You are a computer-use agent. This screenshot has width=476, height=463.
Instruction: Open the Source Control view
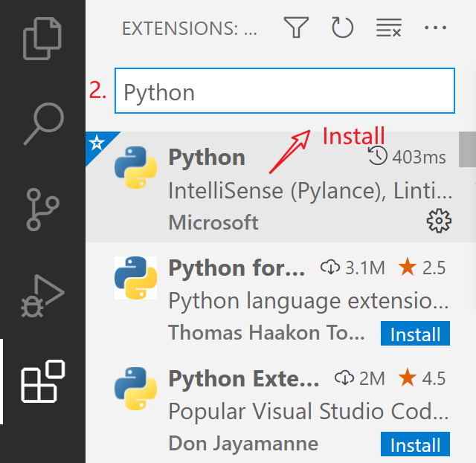click(42, 210)
